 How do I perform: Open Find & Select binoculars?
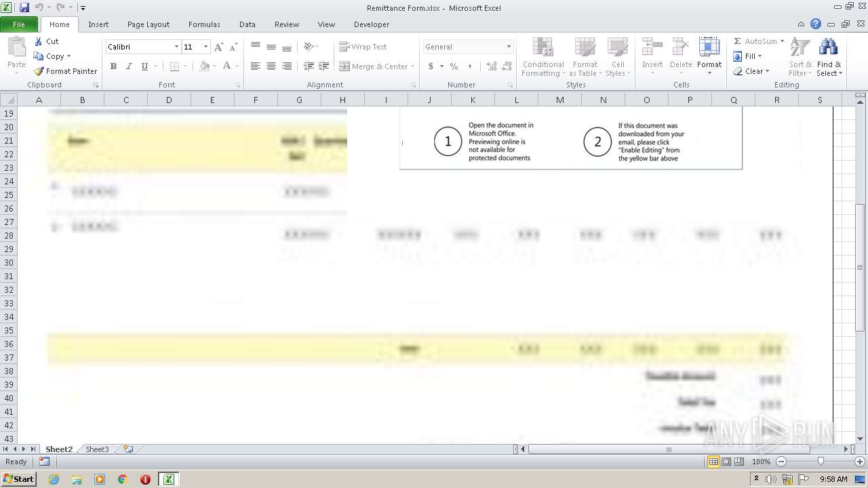click(829, 58)
